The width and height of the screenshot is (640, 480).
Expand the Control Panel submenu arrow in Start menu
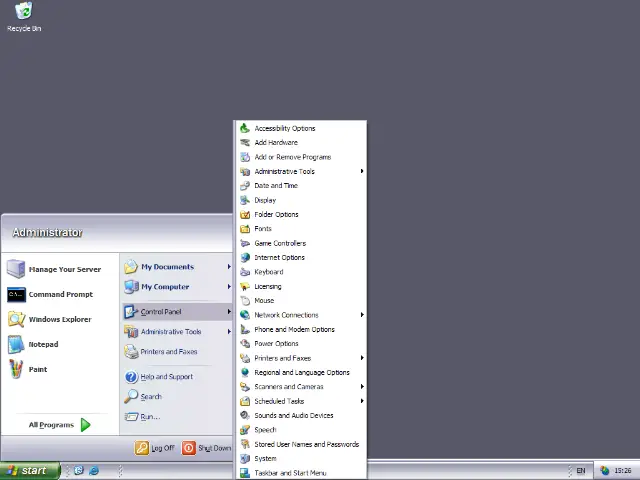[229, 311]
